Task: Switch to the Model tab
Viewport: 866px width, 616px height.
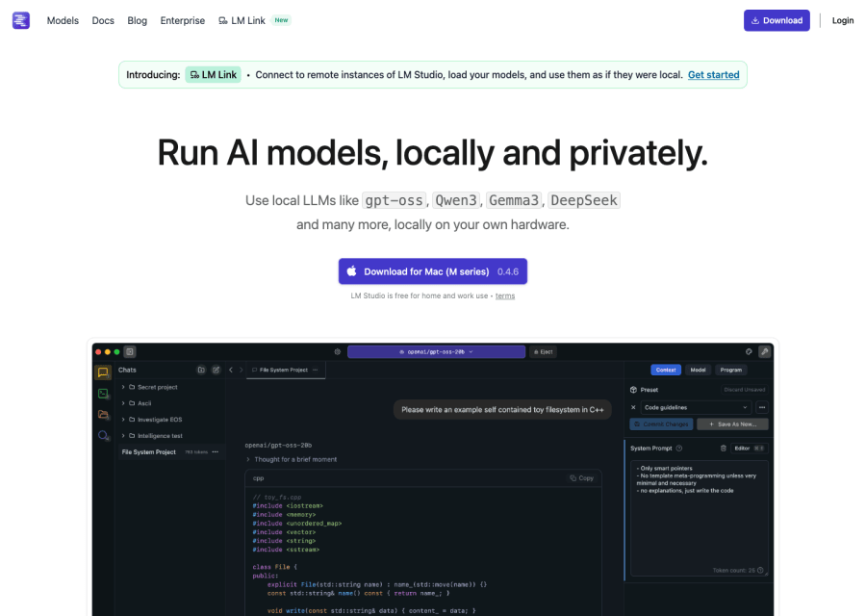Action: (x=698, y=370)
